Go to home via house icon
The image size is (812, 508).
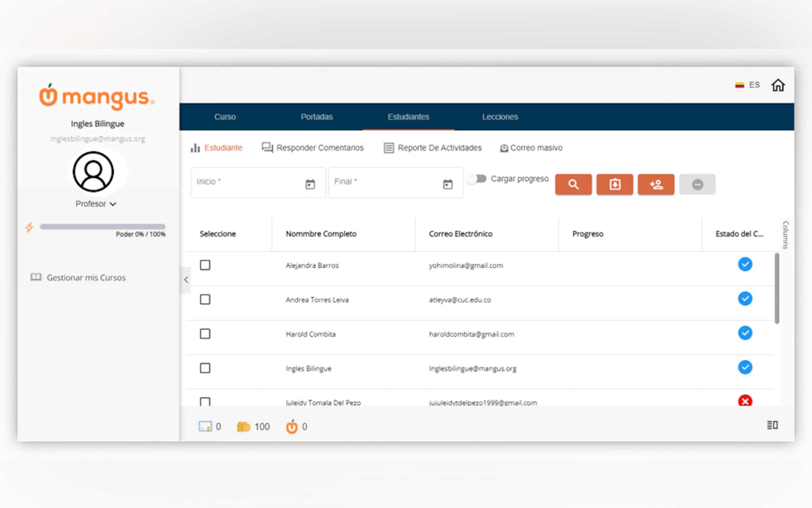[777, 85]
